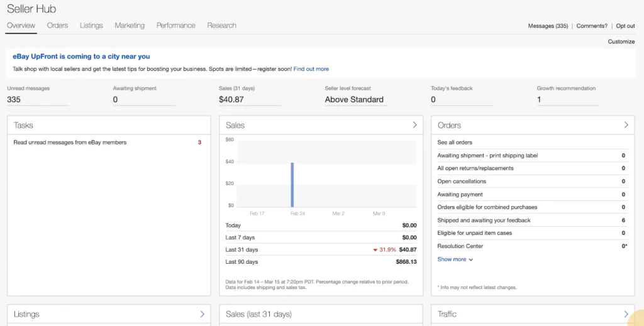Click Awaiting shipment summary value
The width and height of the screenshot is (644, 326).
coord(116,100)
